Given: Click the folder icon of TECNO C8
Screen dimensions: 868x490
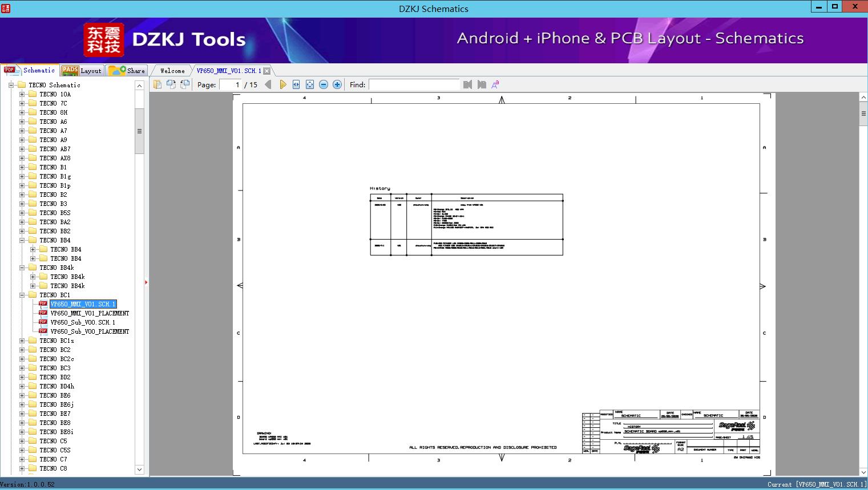Looking at the screenshot, I should click(x=33, y=468).
